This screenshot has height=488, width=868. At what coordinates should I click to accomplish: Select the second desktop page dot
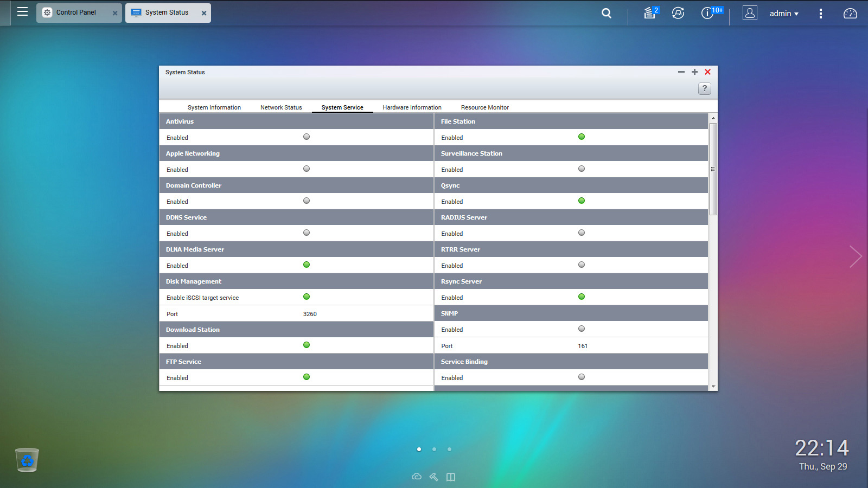(x=434, y=449)
